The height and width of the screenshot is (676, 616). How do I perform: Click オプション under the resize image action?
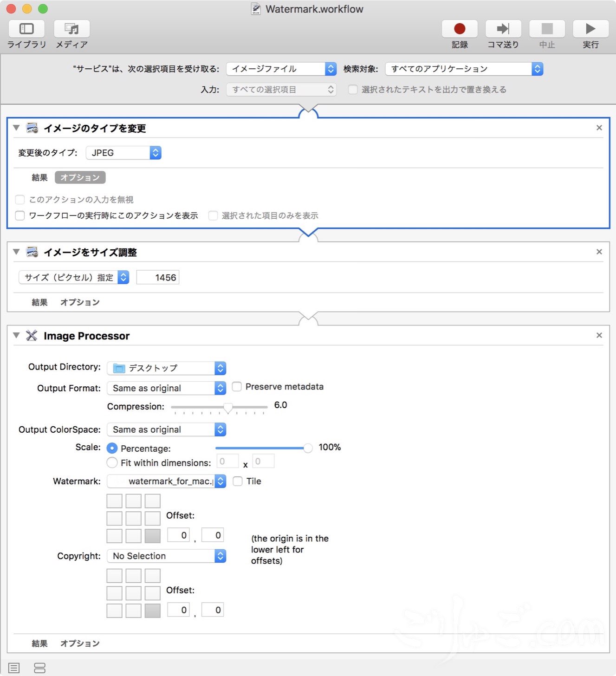[x=80, y=302]
